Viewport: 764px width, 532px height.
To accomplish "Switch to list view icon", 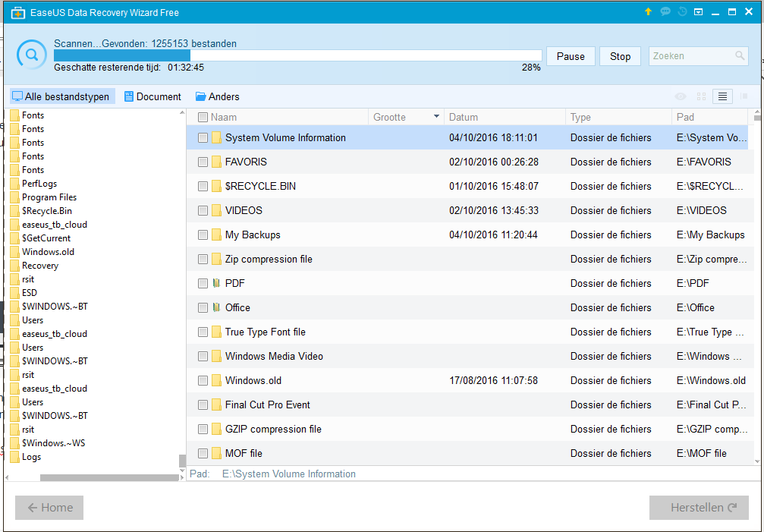I will (722, 96).
